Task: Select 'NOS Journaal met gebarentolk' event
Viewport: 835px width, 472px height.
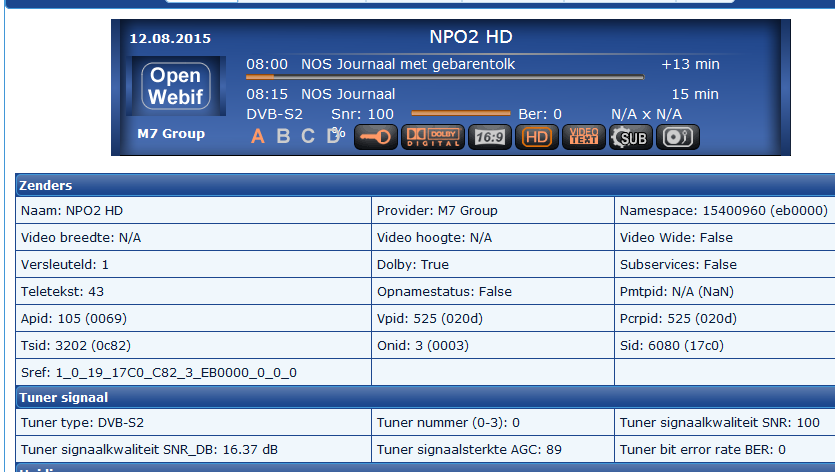Action: click(x=408, y=64)
